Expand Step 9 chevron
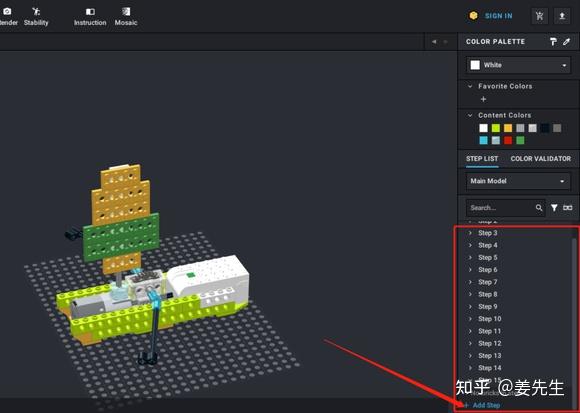580x413 pixels. click(470, 307)
